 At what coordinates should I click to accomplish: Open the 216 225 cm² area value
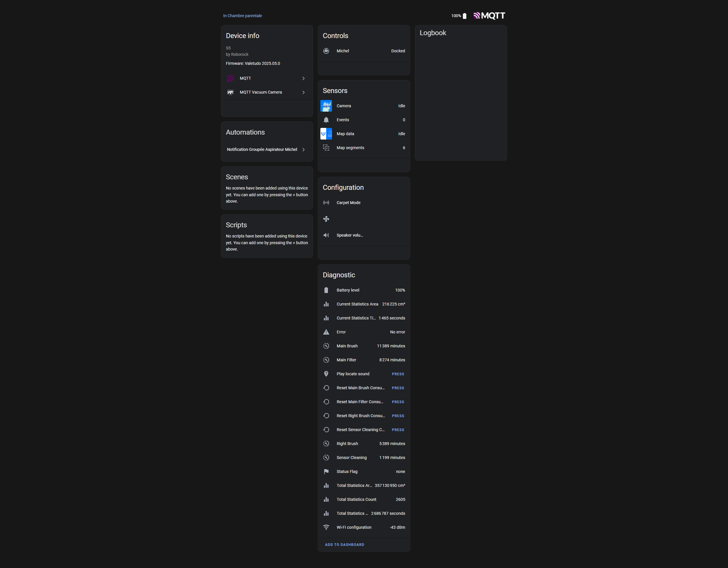click(x=393, y=304)
